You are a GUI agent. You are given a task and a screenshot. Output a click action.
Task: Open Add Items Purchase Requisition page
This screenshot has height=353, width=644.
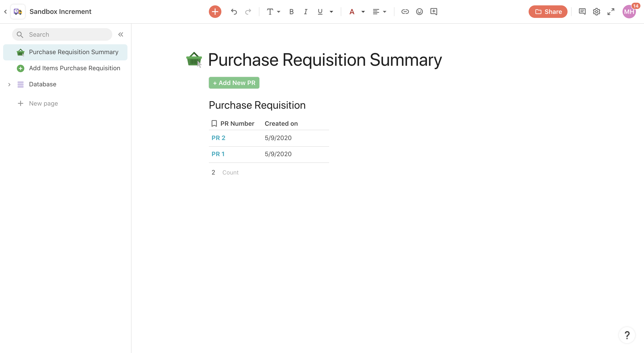(74, 68)
